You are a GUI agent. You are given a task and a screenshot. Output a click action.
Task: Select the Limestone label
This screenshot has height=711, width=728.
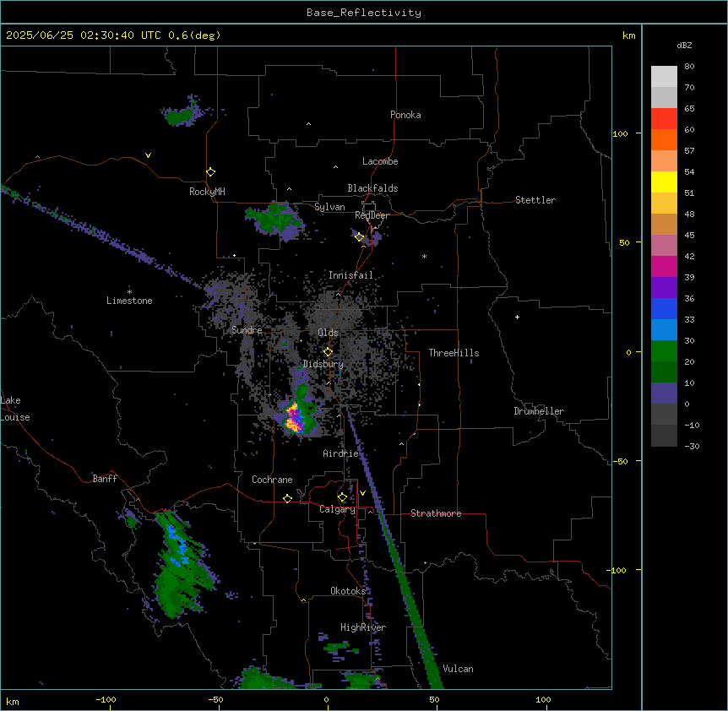129,301
